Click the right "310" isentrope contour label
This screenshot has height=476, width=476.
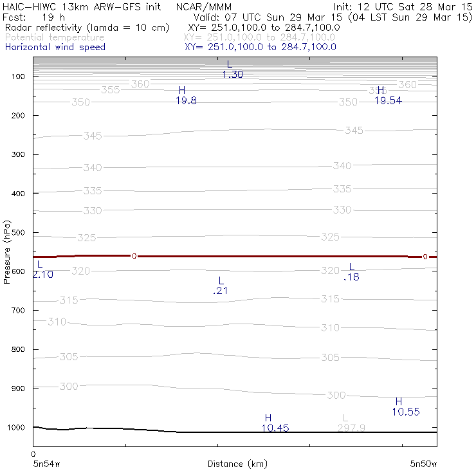[x=330, y=328]
